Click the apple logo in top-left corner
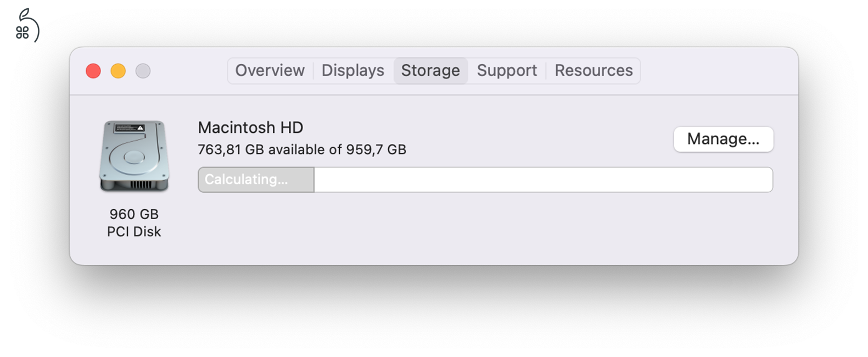This screenshot has width=868, height=357. point(26,26)
